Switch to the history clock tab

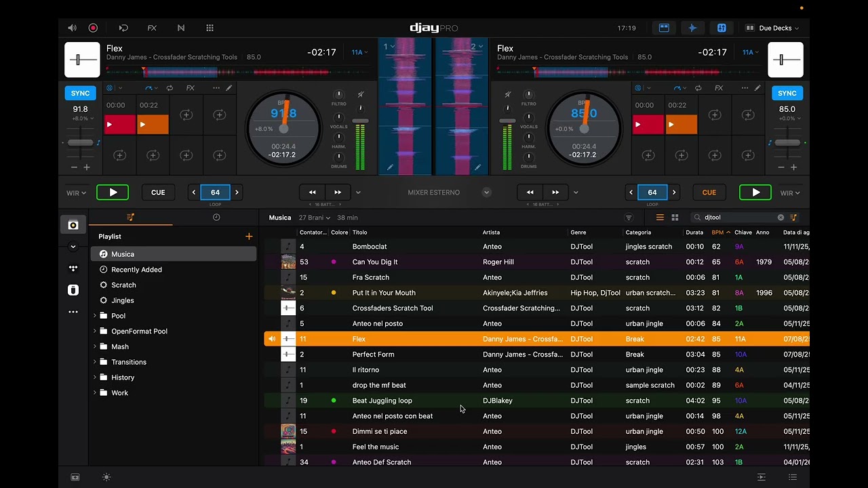216,218
